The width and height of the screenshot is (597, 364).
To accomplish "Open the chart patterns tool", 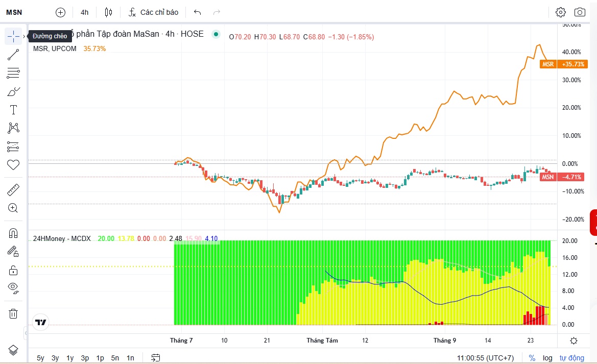I will pos(13,128).
